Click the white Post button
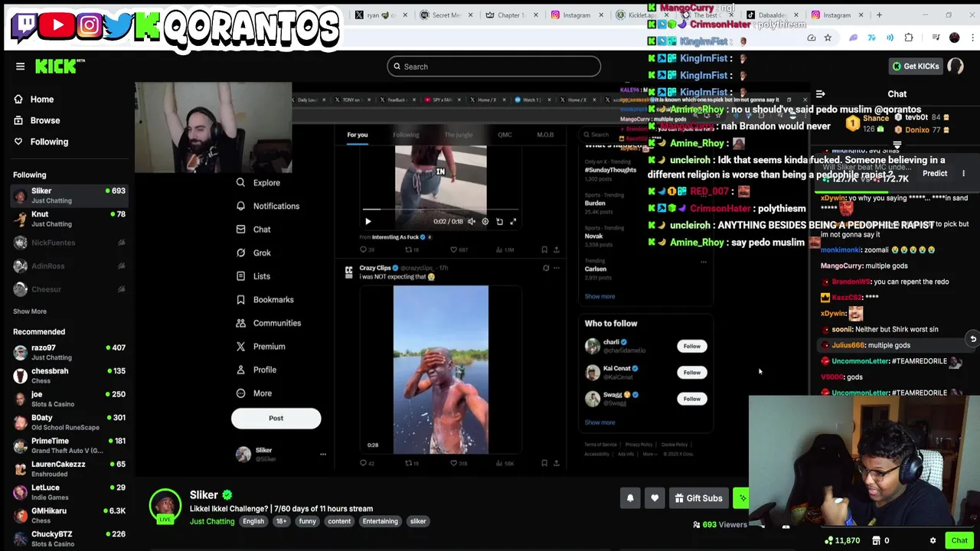The image size is (980, 551). tap(276, 418)
